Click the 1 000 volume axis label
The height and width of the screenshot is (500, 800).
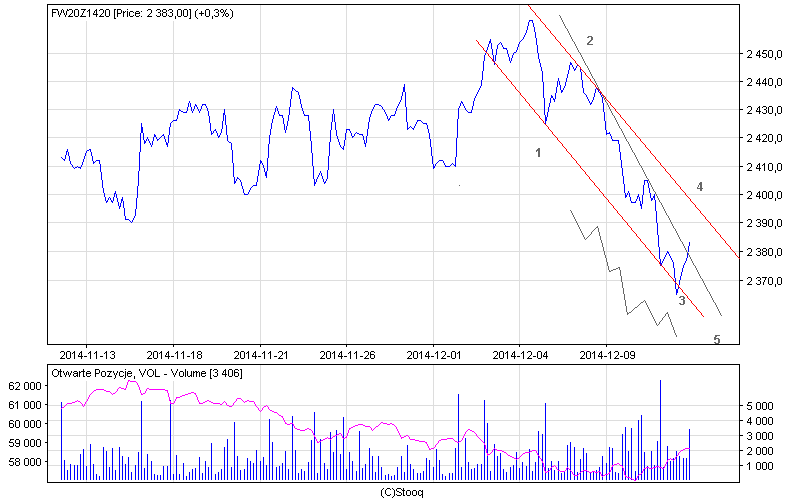(x=760, y=466)
